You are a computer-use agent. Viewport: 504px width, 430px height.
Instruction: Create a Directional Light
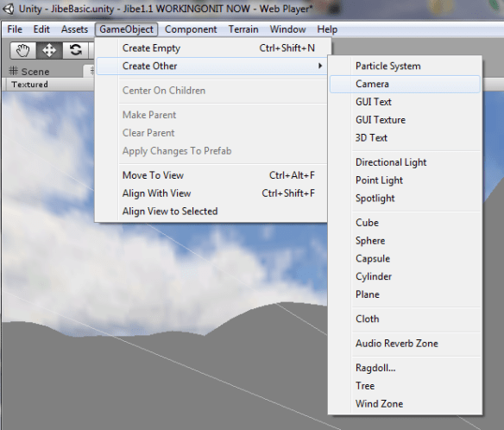(x=405, y=162)
